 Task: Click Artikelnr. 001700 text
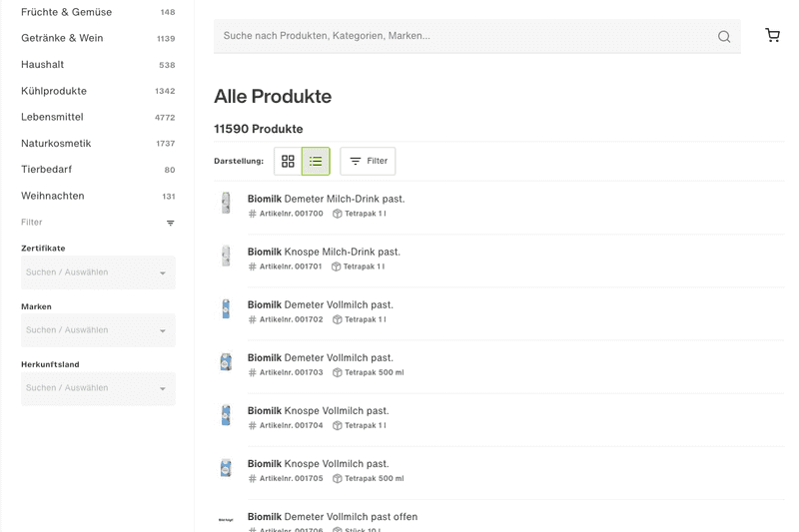tap(292, 214)
